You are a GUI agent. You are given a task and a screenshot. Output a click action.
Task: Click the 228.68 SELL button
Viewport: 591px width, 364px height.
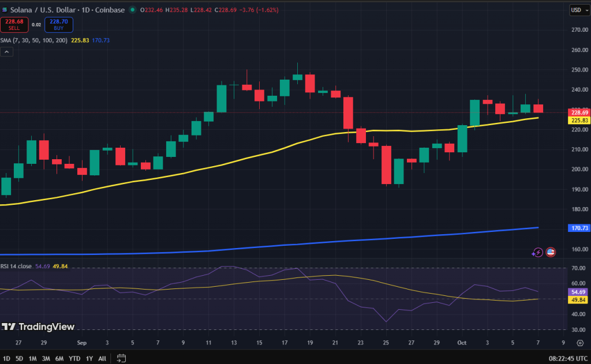pos(14,24)
